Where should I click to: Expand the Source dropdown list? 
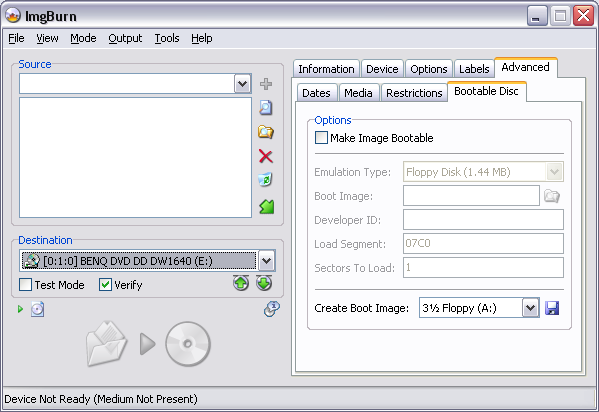243,84
